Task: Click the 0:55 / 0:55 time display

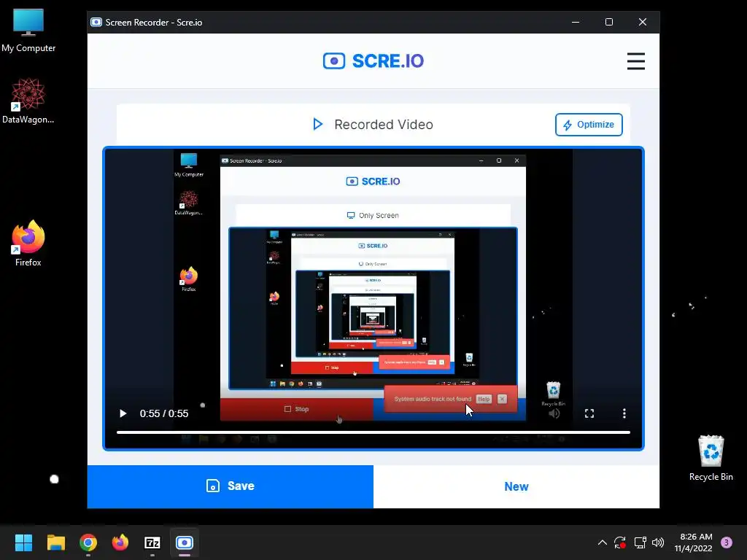Action: pyautogui.click(x=164, y=413)
